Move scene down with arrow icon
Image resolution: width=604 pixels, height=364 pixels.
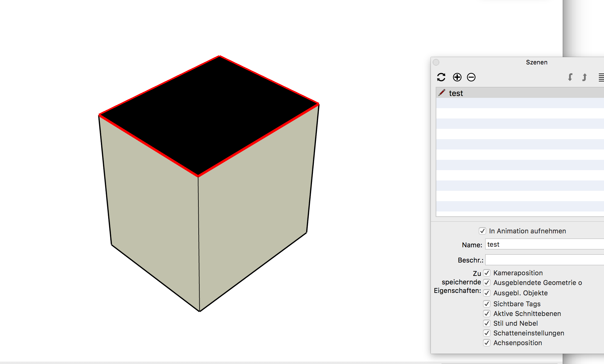coord(570,77)
